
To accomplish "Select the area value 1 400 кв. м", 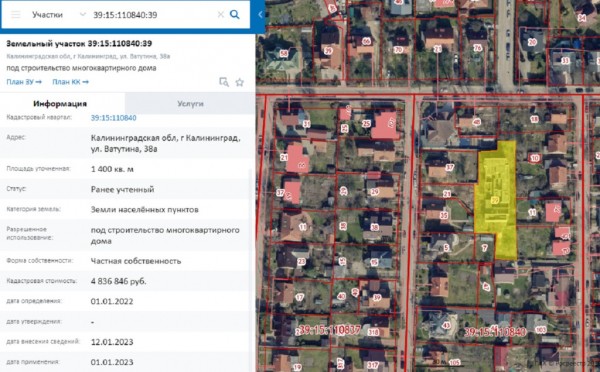I will 112,169.
